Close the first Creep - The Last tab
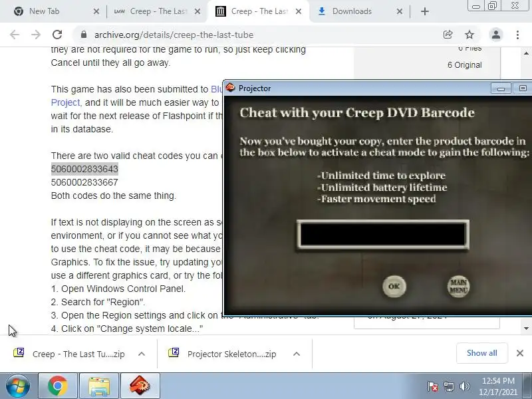Viewport: 532px width, 399px height. (x=198, y=11)
